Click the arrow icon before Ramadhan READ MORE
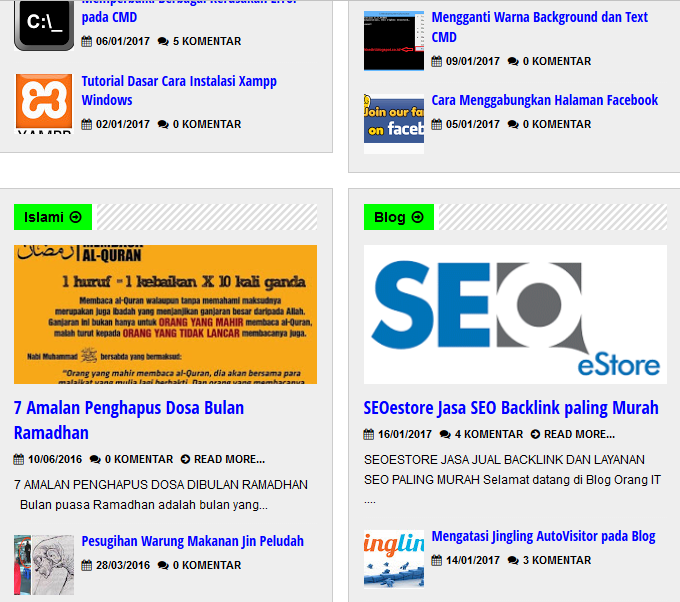Image resolution: width=680 pixels, height=602 pixels. point(185,459)
